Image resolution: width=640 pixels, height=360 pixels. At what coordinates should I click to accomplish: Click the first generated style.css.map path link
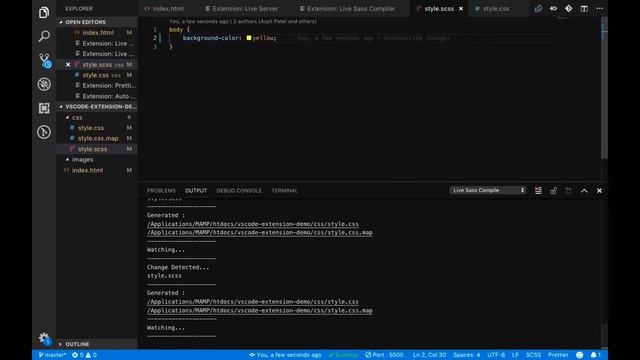[260, 233]
